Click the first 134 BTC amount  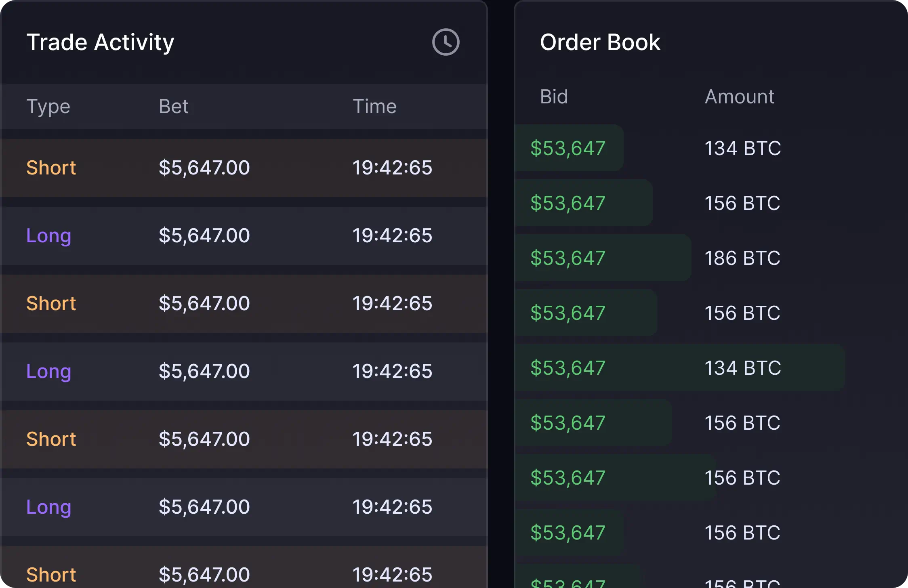(x=742, y=148)
